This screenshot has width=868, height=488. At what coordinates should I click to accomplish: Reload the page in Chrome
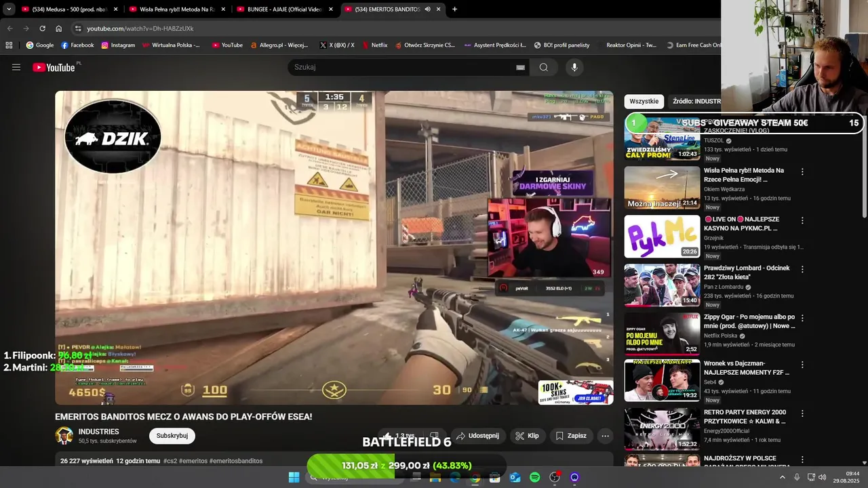42,28
